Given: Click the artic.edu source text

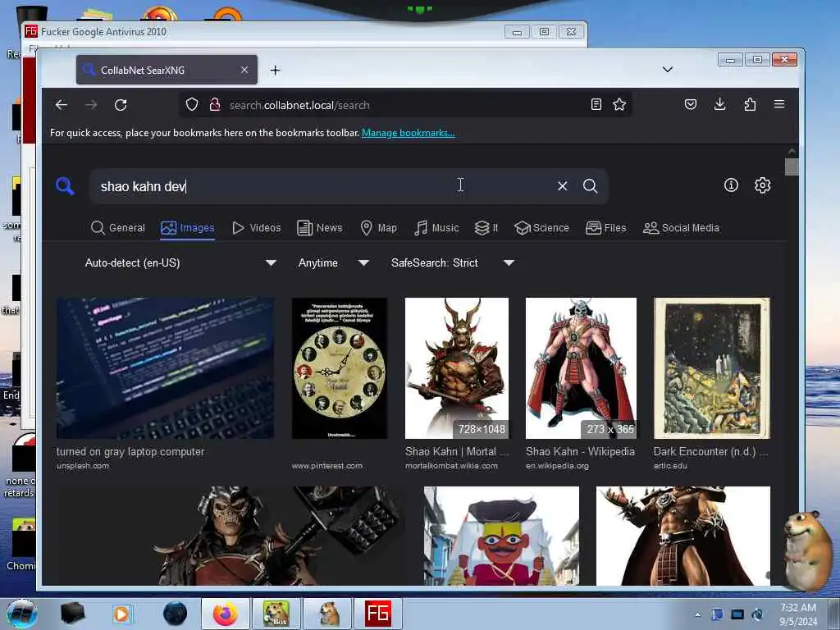Looking at the screenshot, I should click(x=670, y=466).
